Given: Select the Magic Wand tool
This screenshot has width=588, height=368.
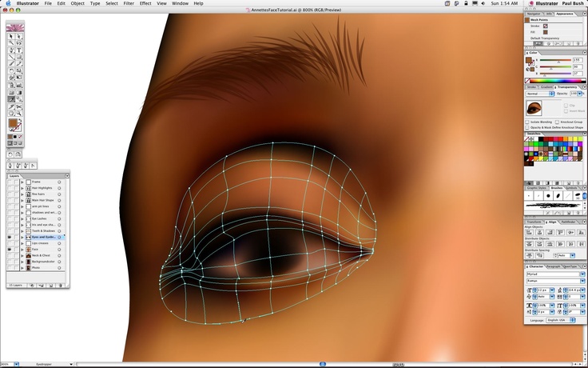Looking at the screenshot, I should [x=11, y=43].
